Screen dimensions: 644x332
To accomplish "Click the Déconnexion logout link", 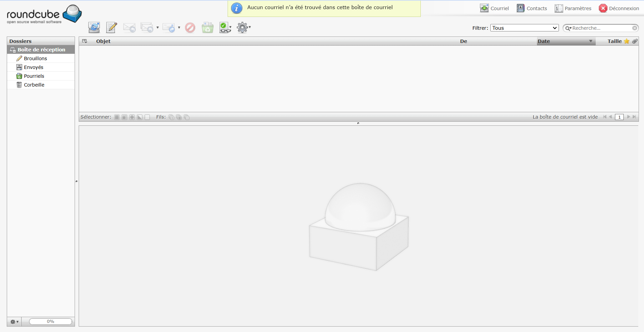I will [619, 8].
